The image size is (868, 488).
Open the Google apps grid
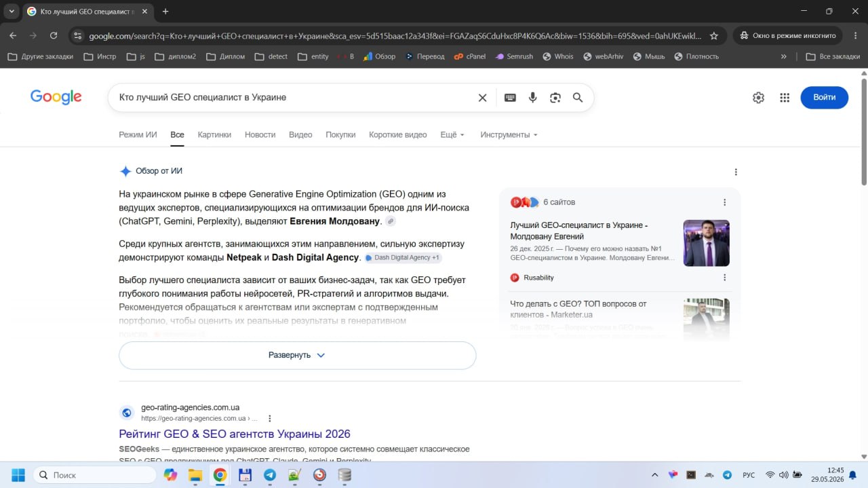click(x=785, y=98)
